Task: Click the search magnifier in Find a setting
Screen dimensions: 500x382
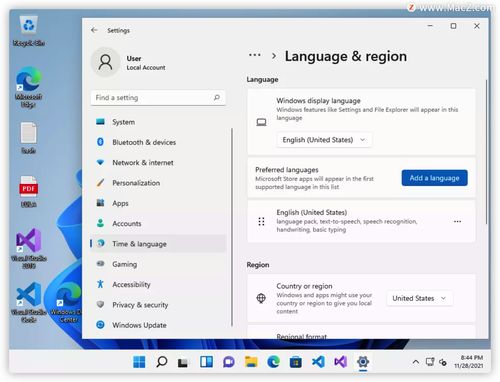Action: (217, 98)
